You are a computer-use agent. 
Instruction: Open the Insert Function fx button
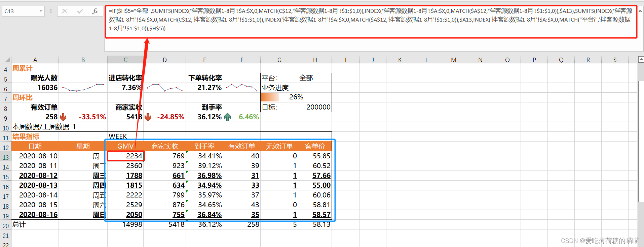95,11
